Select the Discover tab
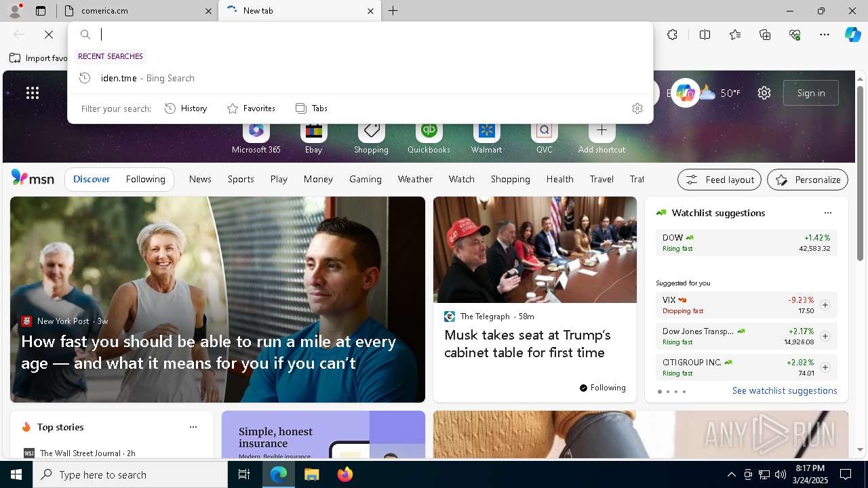The height and width of the screenshot is (488, 868). pos(92,179)
